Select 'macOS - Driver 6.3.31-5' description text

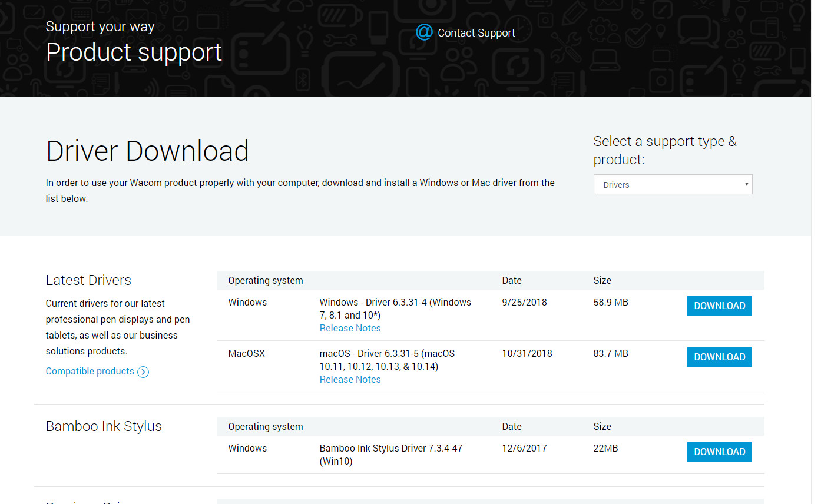click(x=388, y=360)
